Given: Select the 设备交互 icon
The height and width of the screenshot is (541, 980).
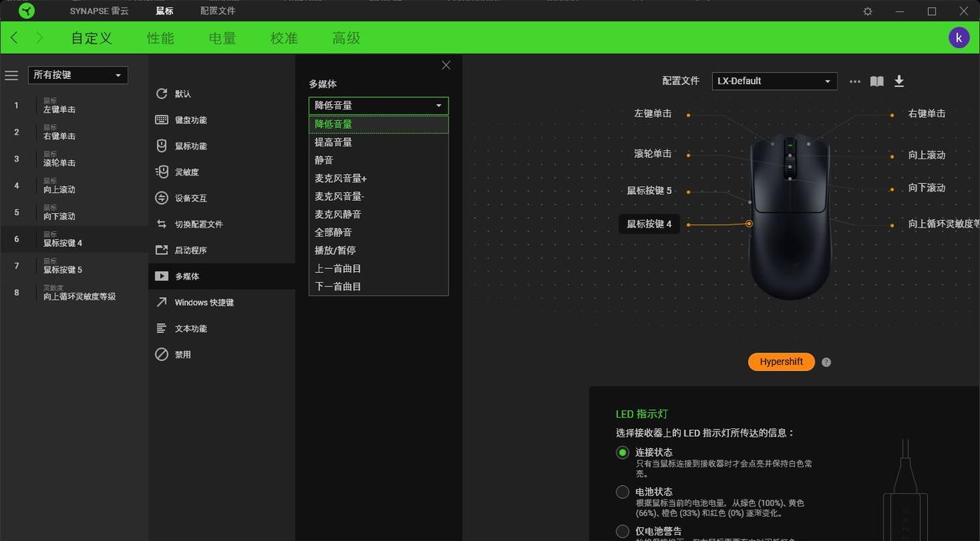Looking at the screenshot, I should pos(162,198).
